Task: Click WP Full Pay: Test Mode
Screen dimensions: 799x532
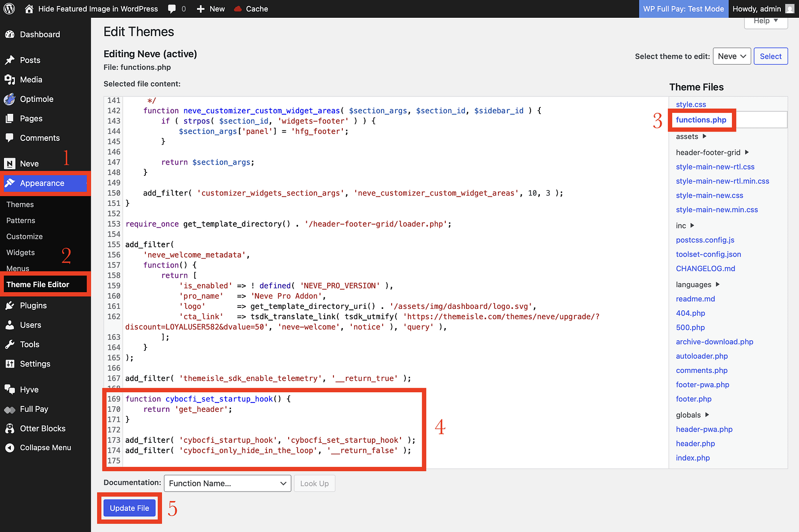Action: (x=683, y=9)
